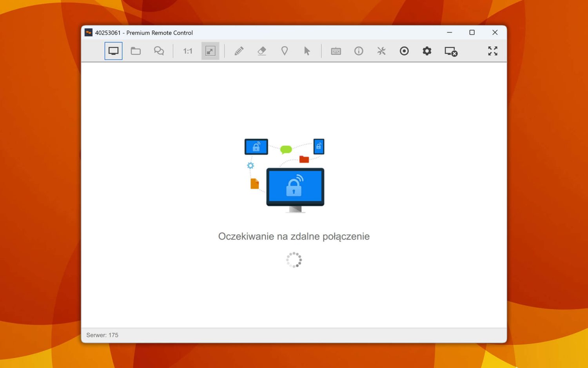Enter fullscreen viewing mode
Image resolution: width=588 pixels, height=368 pixels.
click(x=492, y=51)
